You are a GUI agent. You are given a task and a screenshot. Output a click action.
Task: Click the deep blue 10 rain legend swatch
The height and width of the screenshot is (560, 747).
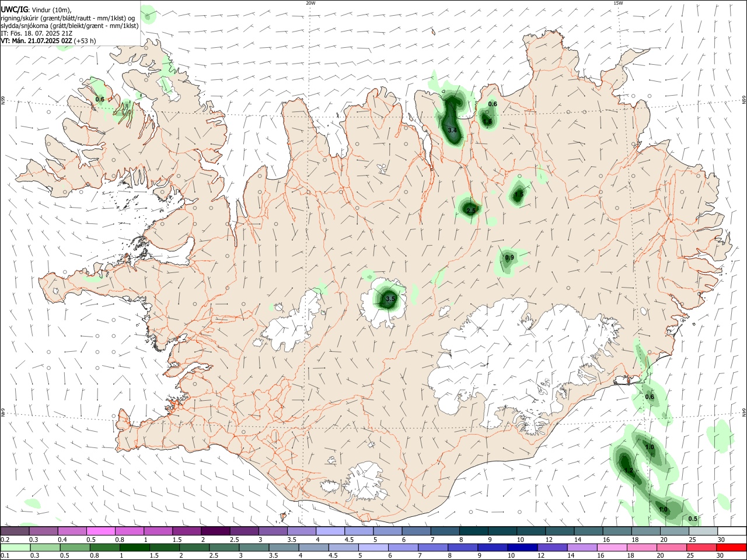coord(522,547)
